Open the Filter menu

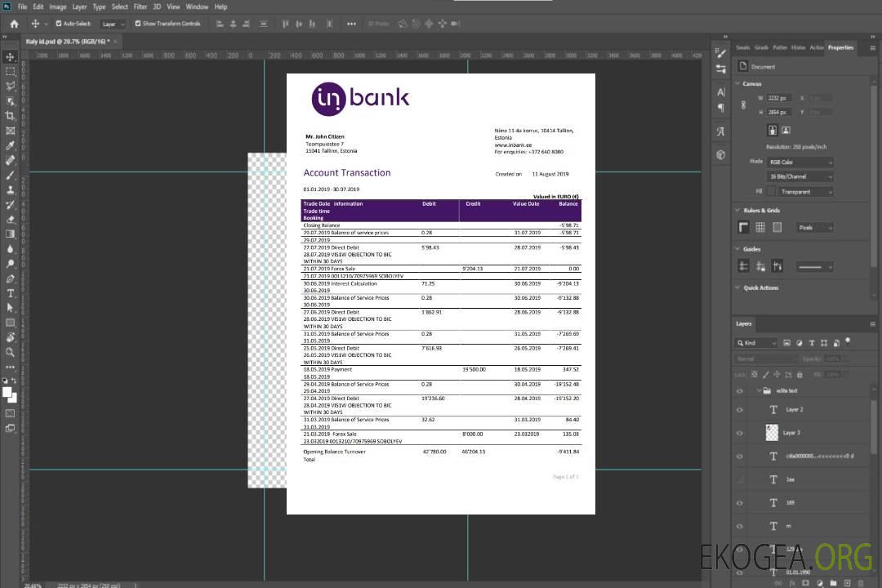140,7
